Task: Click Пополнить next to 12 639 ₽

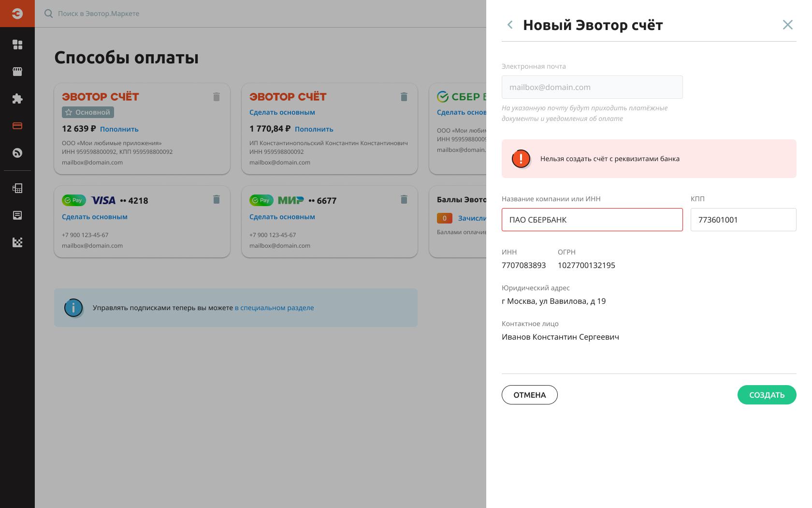Action: [119, 129]
